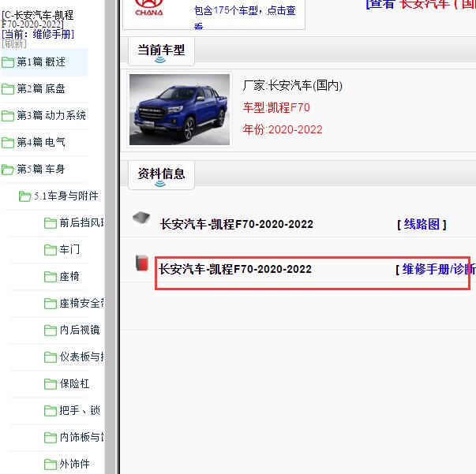Screen dimensions: 476x474
Task: Click the folder icon beside 仪表板
Action: [x=51, y=357]
